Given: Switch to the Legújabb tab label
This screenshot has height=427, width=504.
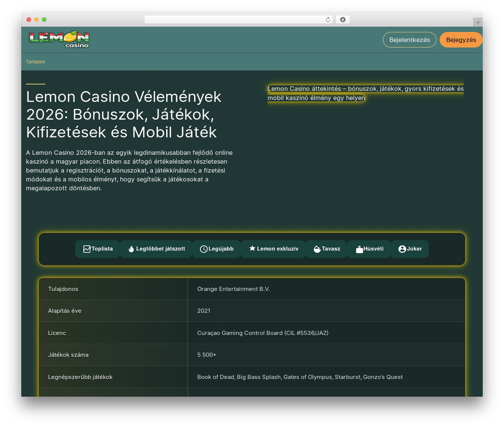Looking at the screenshot, I should (221, 249).
